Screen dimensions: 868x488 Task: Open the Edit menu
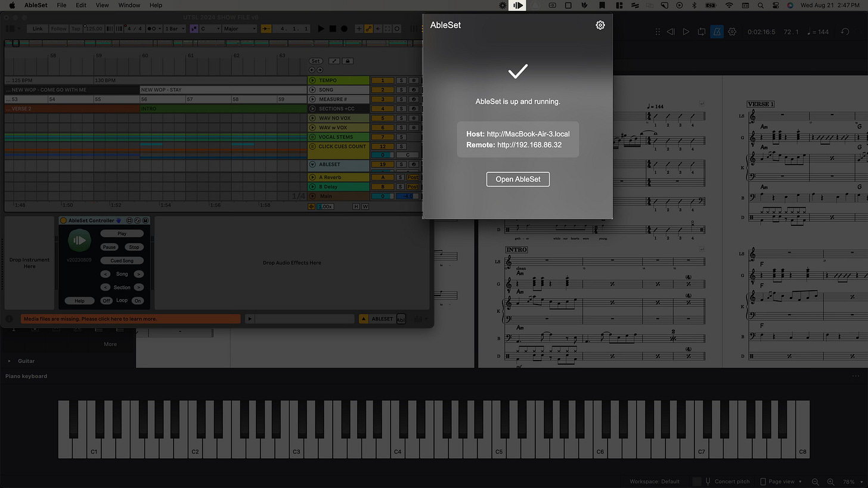[81, 5]
